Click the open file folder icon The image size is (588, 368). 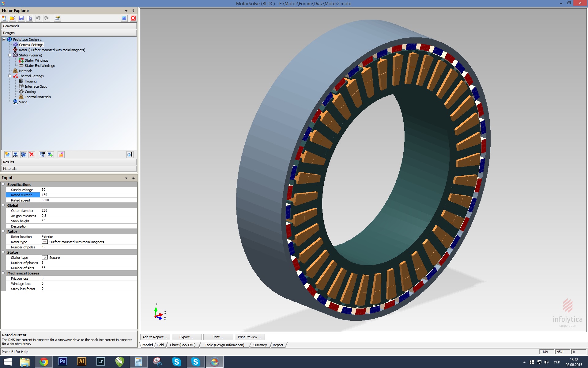[x=12, y=18]
